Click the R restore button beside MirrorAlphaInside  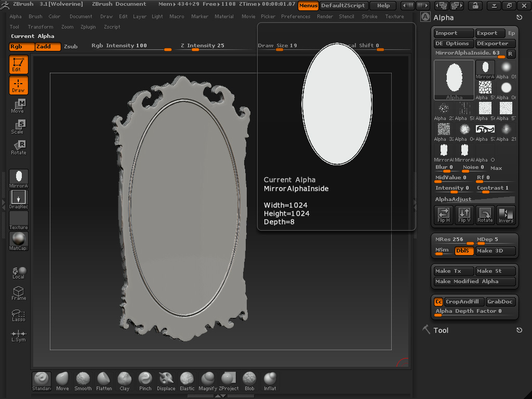coord(510,54)
